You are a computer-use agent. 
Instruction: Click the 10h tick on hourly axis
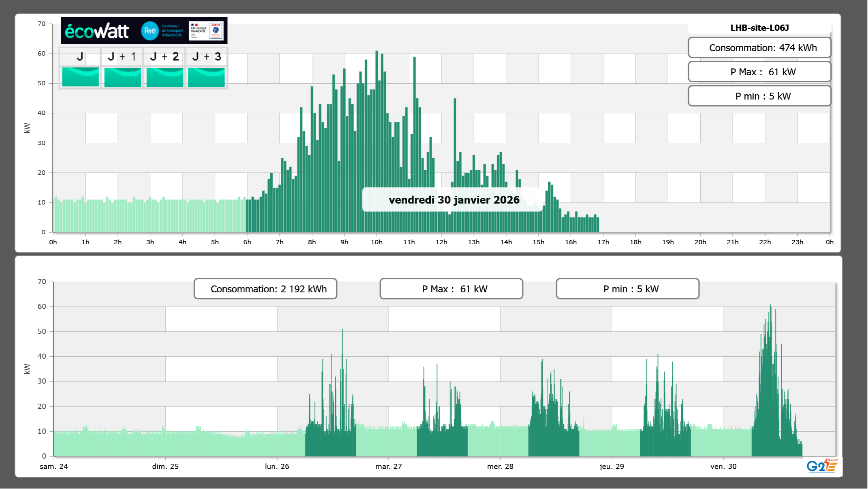(x=376, y=242)
